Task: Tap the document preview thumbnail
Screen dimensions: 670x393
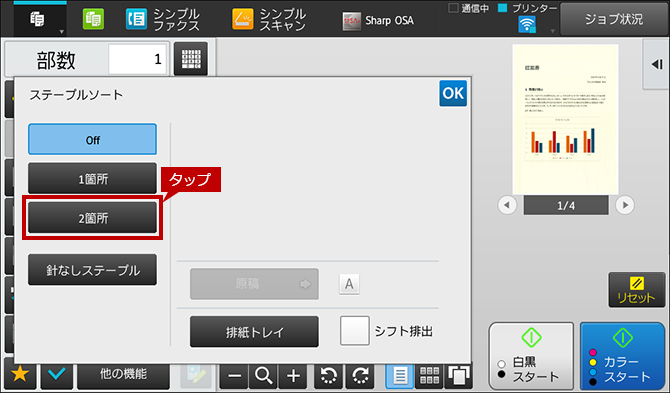Action: (x=565, y=119)
